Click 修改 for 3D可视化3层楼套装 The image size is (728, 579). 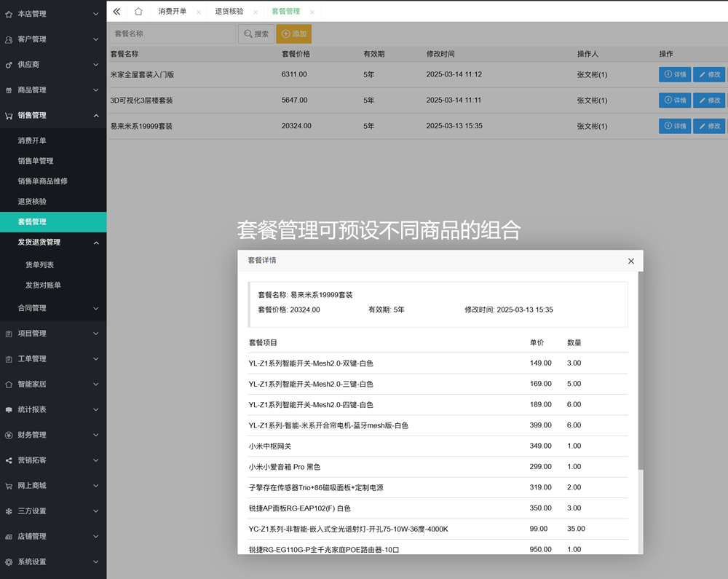(709, 101)
